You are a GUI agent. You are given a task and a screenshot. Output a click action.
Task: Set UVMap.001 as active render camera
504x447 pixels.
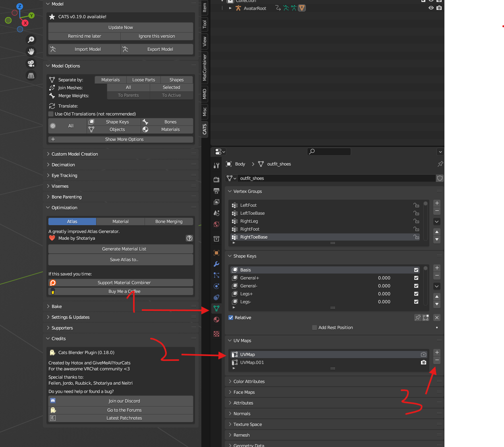(424, 362)
